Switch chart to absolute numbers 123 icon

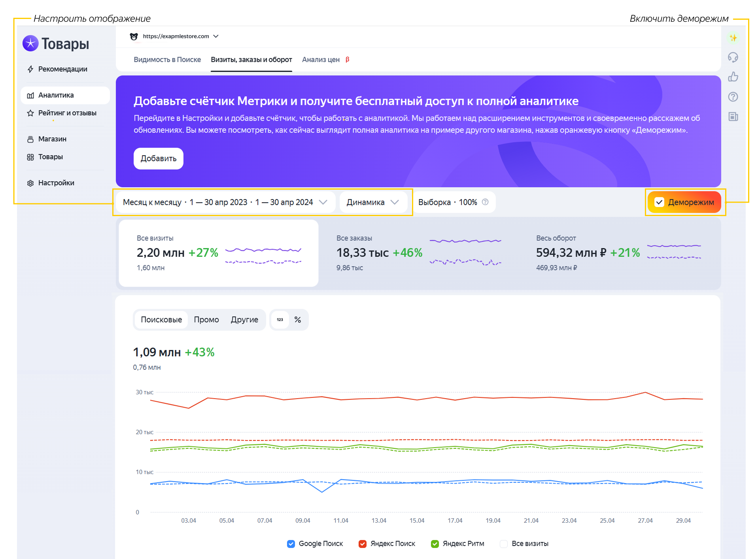(x=280, y=320)
